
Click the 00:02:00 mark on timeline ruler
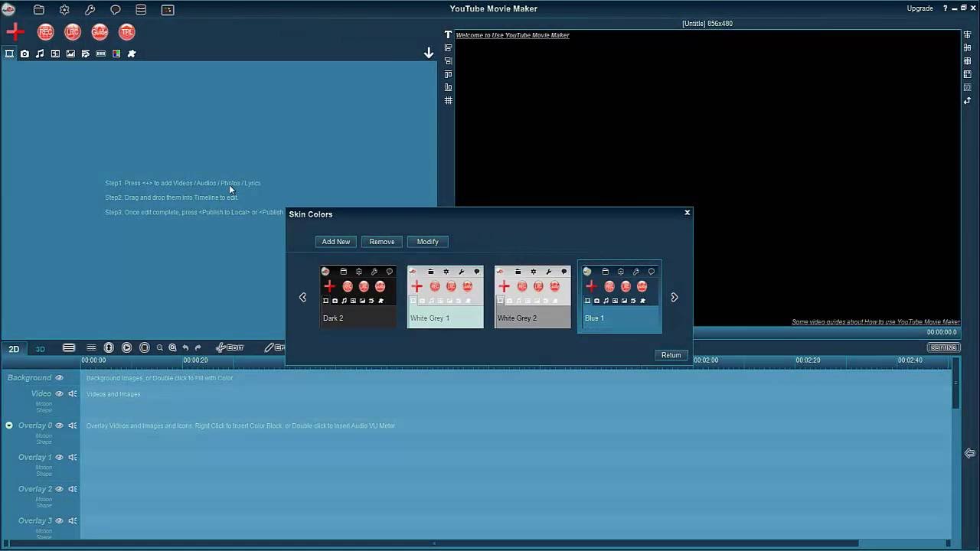pos(706,360)
